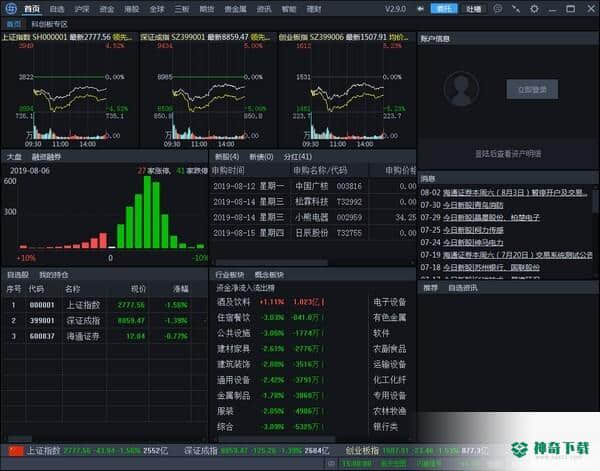Select watchlist row 600837 海通证券
Screen dimensions: 600x471
105,336
